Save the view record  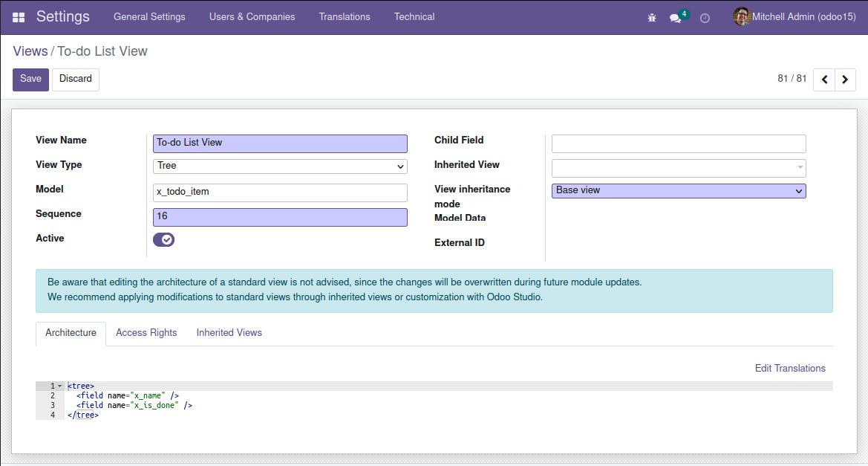click(x=30, y=80)
